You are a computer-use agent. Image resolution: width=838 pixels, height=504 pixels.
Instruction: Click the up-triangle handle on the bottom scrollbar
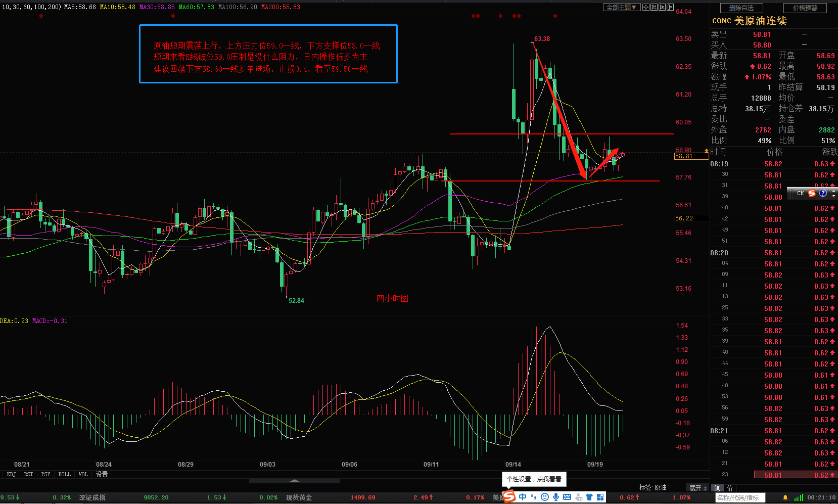(x=295, y=481)
